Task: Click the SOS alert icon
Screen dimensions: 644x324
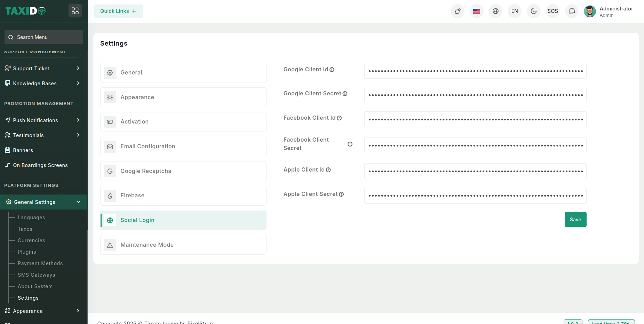Action: click(552, 11)
